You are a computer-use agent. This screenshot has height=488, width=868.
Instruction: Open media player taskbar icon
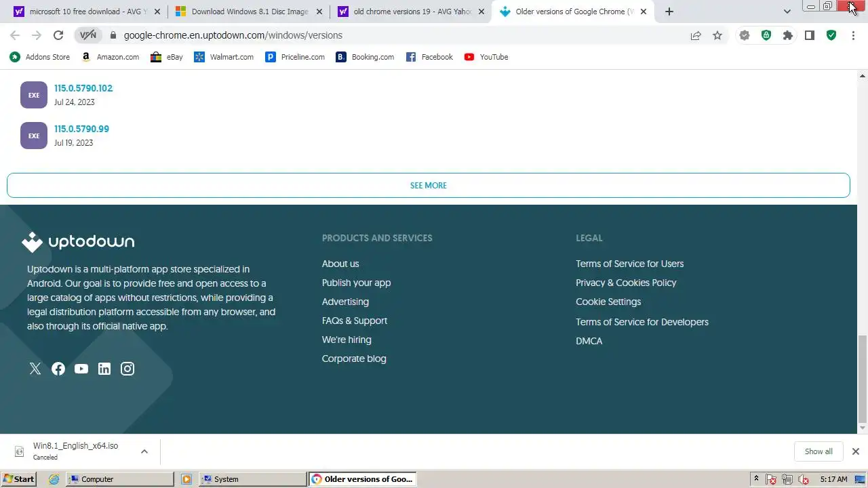[x=186, y=479]
